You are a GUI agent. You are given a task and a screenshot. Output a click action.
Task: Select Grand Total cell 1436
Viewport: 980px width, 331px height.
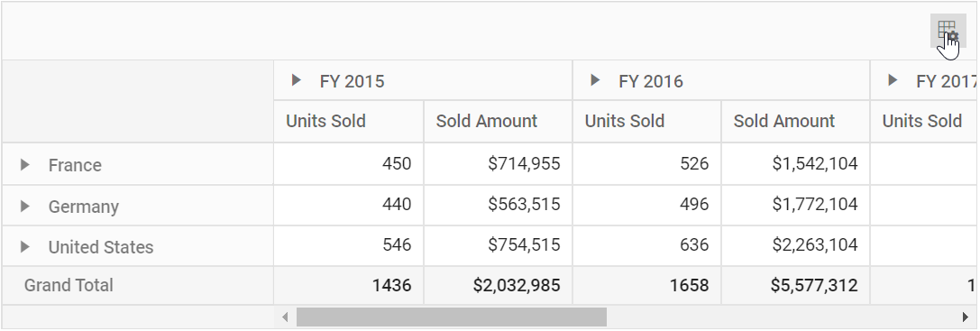point(349,285)
